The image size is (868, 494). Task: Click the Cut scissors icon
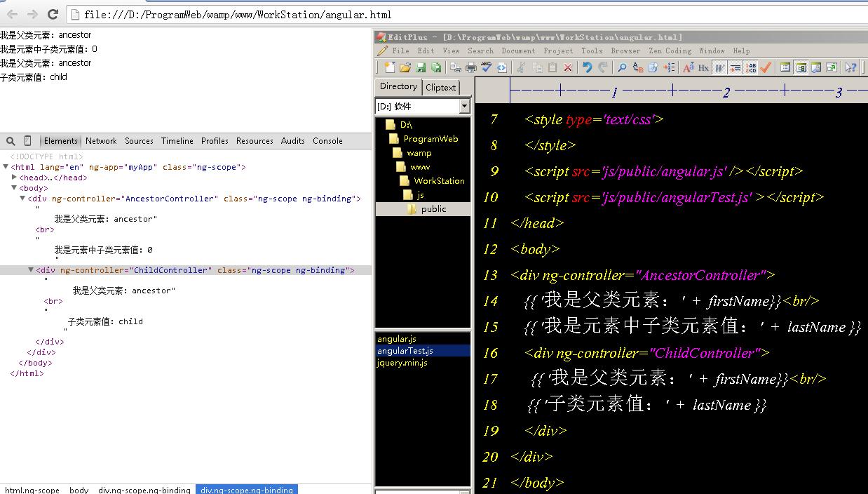[522, 67]
